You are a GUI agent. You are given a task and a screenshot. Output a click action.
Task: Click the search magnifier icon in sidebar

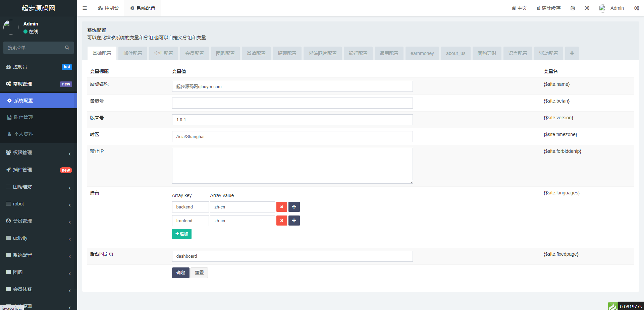point(67,48)
